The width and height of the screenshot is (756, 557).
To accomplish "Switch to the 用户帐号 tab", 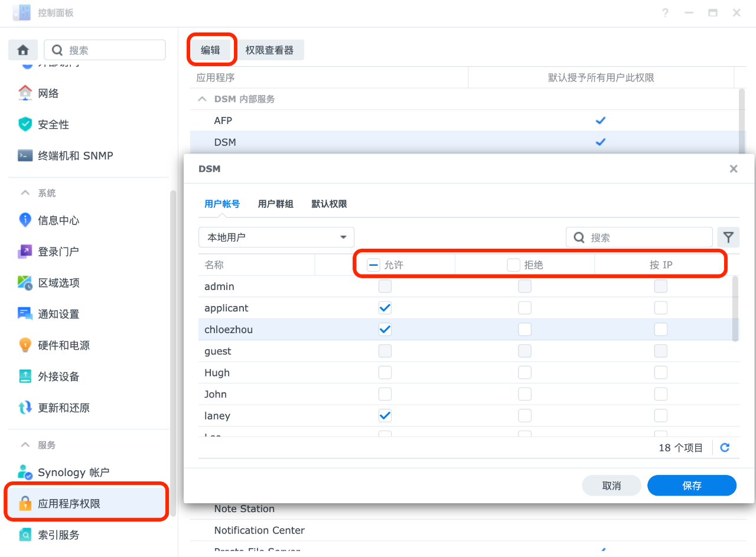I will (222, 204).
